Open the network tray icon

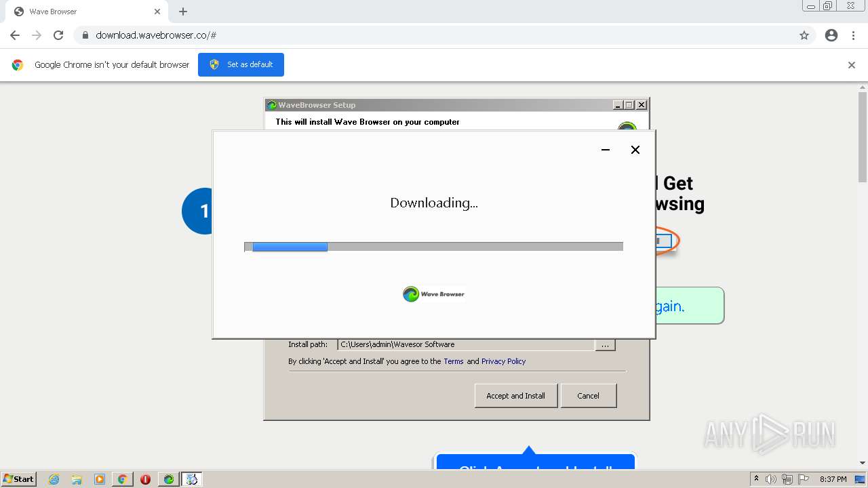click(787, 479)
